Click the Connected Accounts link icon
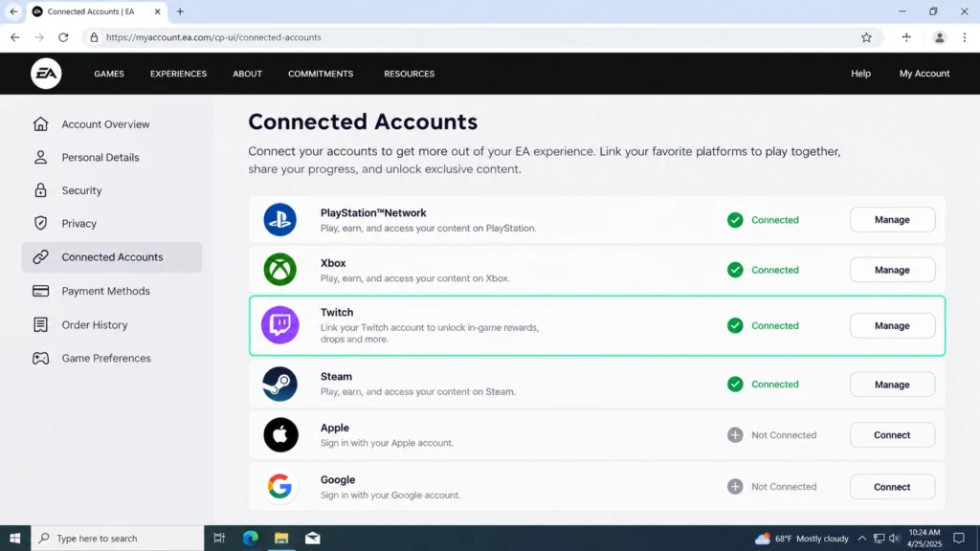The image size is (980, 551). (40, 256)
